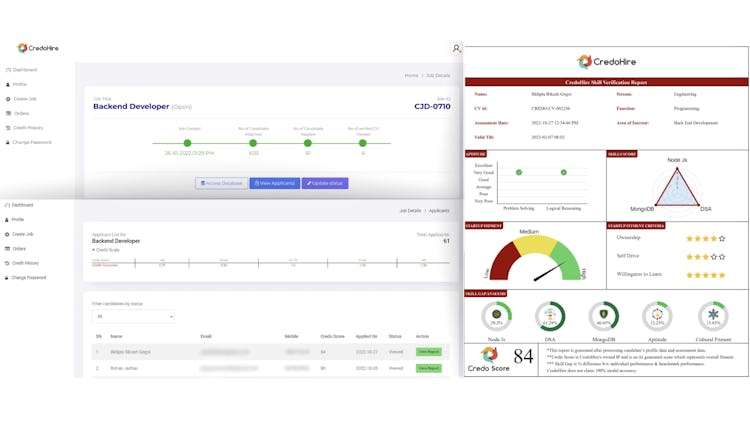Click Change Password lock icon in Applicants sidebar
Viewport: 750px width, 422px height.
tap(7, 278)
